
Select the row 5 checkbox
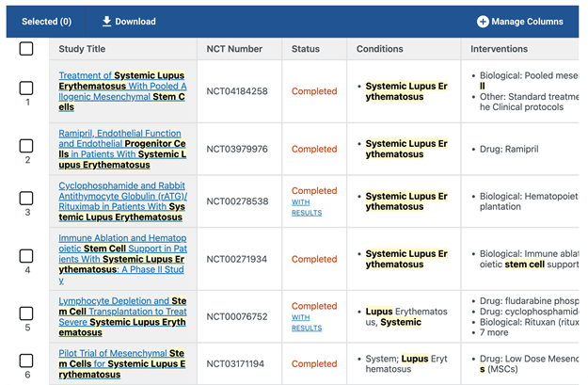point(26,313)
